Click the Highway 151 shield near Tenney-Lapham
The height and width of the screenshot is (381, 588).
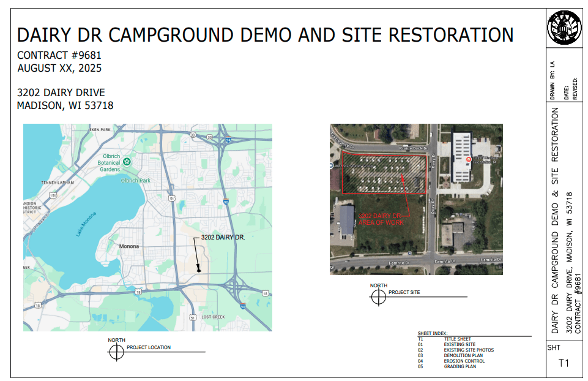pyautogui.click(x=54, y=196)
